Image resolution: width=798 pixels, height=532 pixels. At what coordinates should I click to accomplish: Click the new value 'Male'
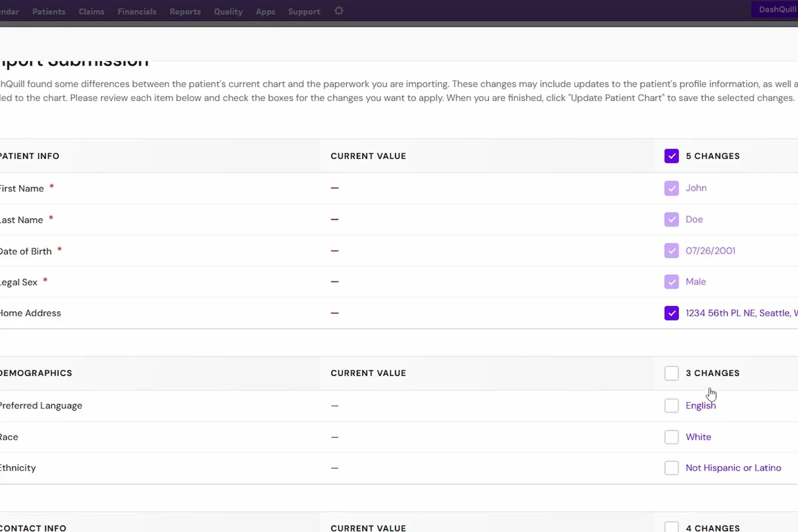696,281
